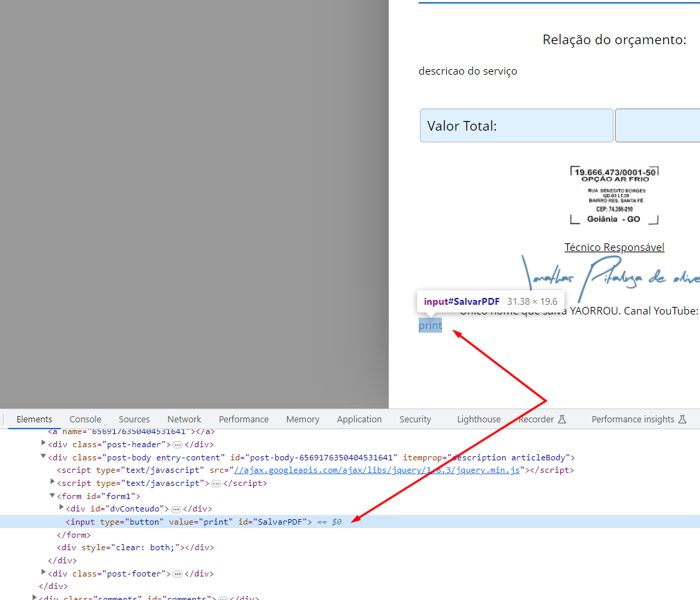Expand the inline script node arrow

click(53, 482)
